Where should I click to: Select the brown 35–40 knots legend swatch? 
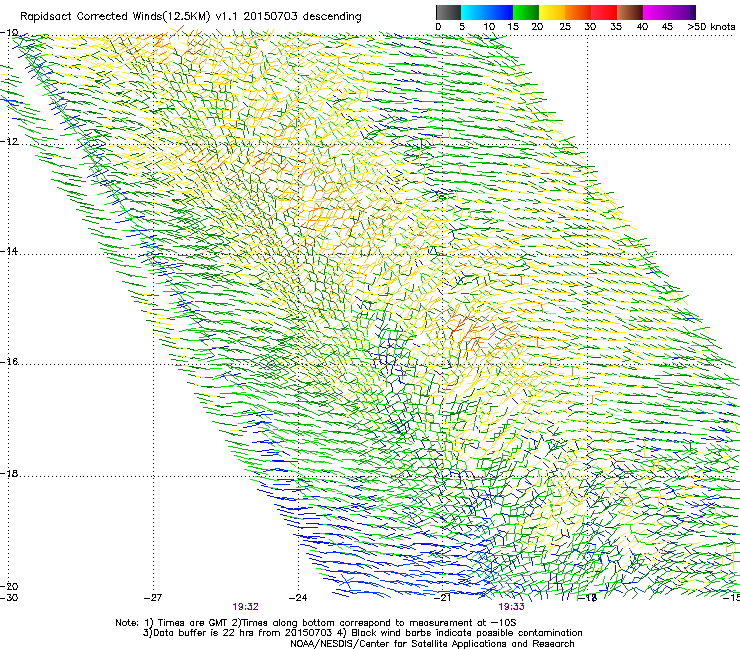tap(630, 12)
